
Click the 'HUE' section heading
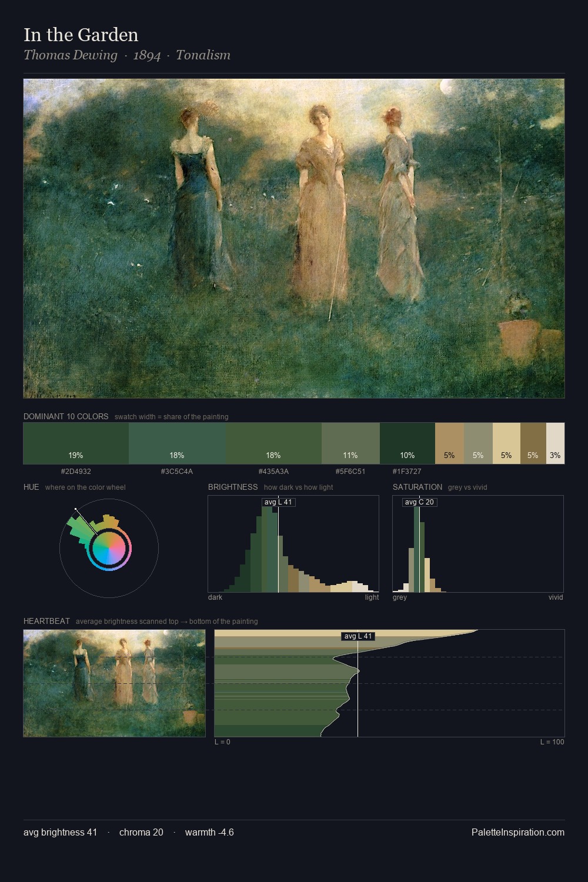pyautogui.click(x=31, y=487)
